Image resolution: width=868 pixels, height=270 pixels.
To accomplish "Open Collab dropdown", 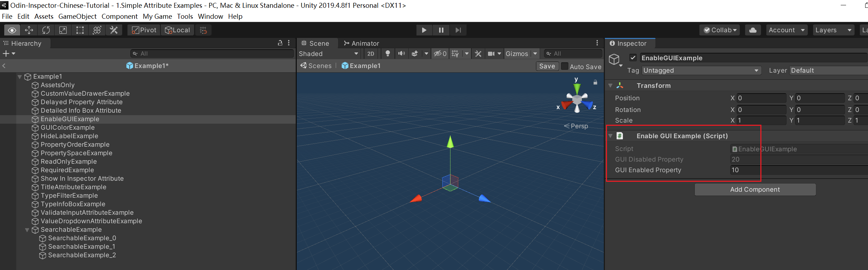I will [720, 30].
